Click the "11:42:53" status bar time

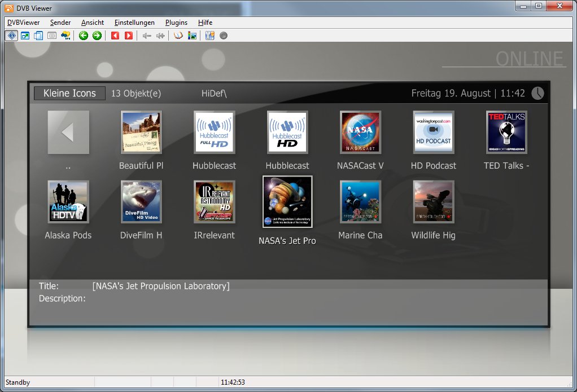[x=233, y=382]
